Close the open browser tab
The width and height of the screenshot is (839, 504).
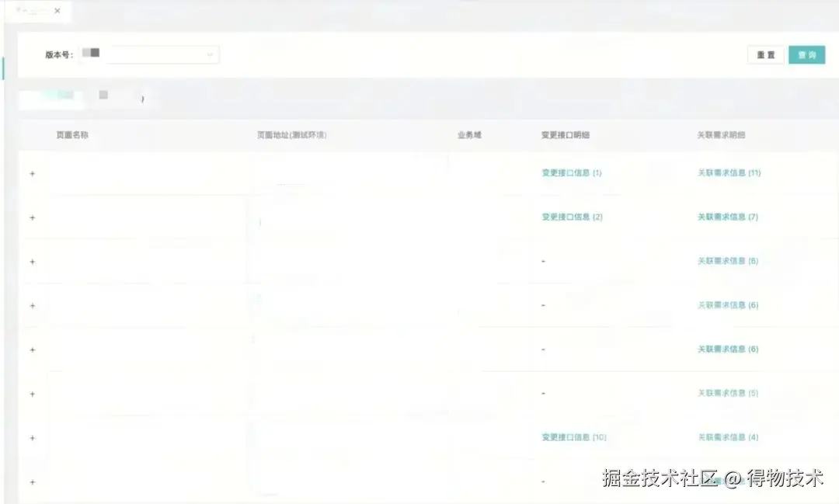[57, 11]
